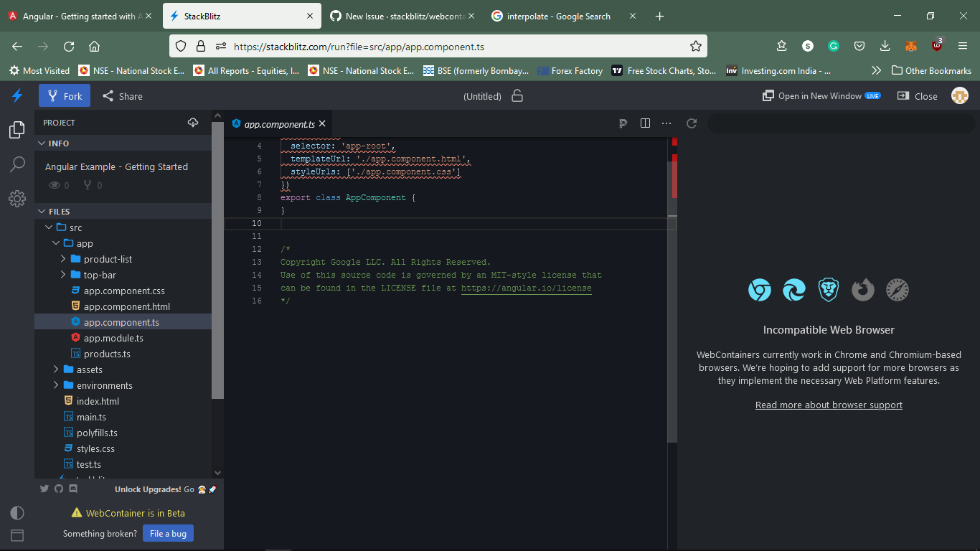Refresh the preview with the reload icon
Screen dimensions: 980x551
(x=691, y=123)
